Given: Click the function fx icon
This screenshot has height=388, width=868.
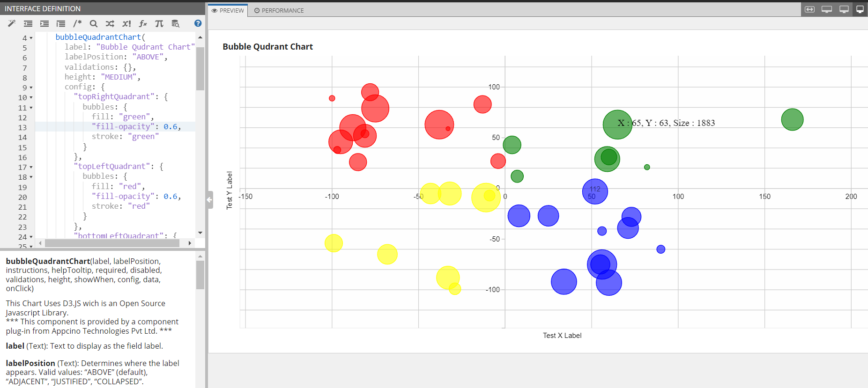Looking at the screenshot, I should click(143, 23).
